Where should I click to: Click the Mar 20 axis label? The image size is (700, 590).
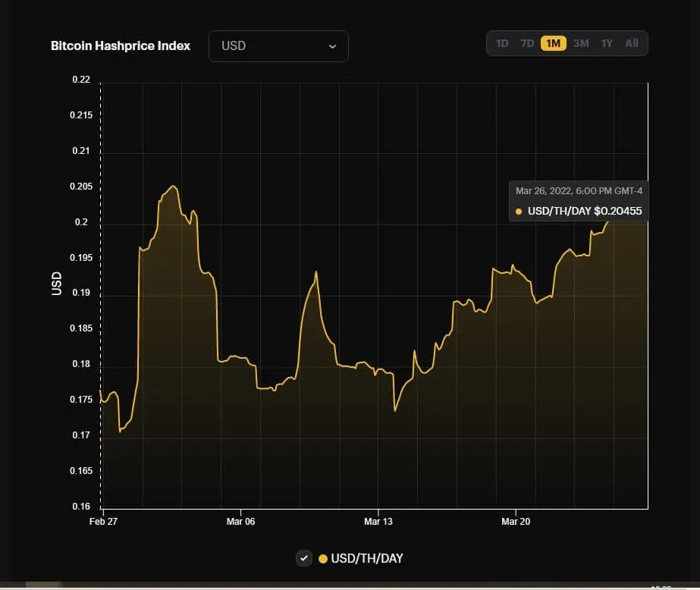click(516, 521)
